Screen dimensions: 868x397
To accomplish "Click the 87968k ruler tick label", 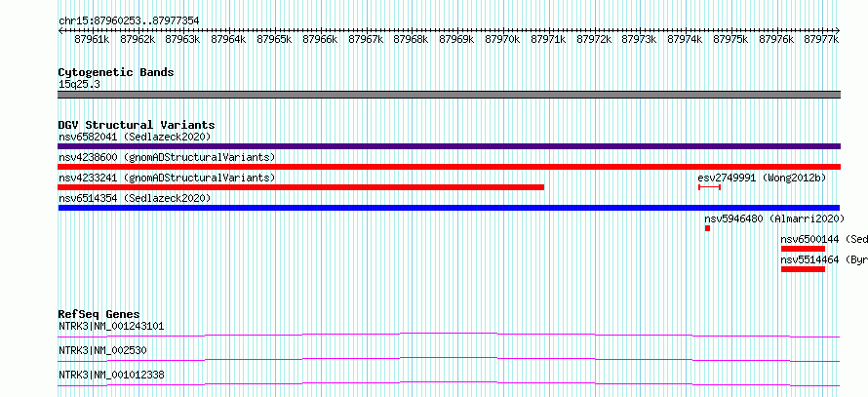I will coord(411,39).
